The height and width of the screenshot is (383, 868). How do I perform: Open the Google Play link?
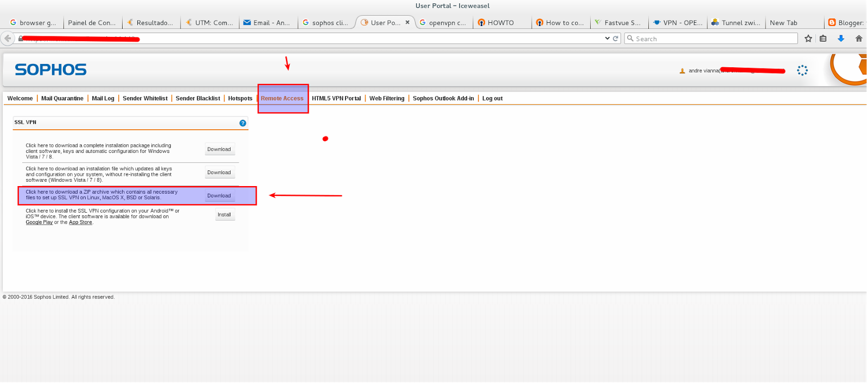(x=39, y=222)
